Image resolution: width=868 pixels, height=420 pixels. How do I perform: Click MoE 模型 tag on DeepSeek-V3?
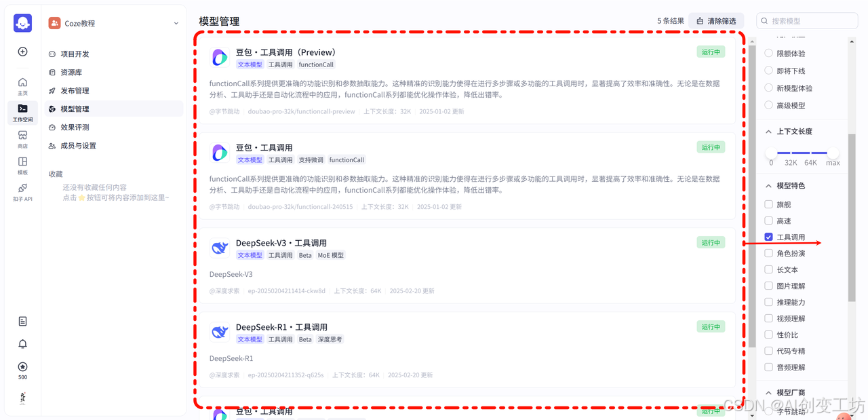click(331, 255)
